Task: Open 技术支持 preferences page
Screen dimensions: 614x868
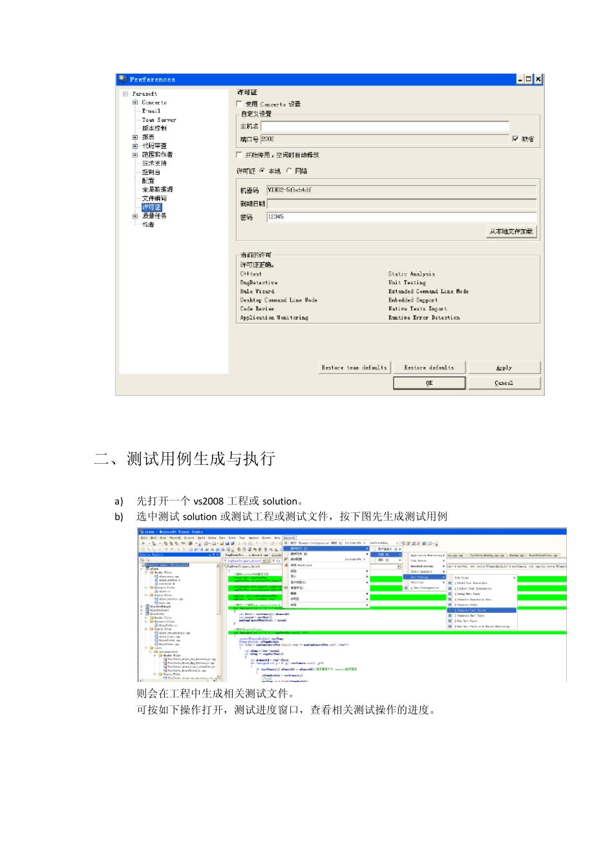Action: 154,163
